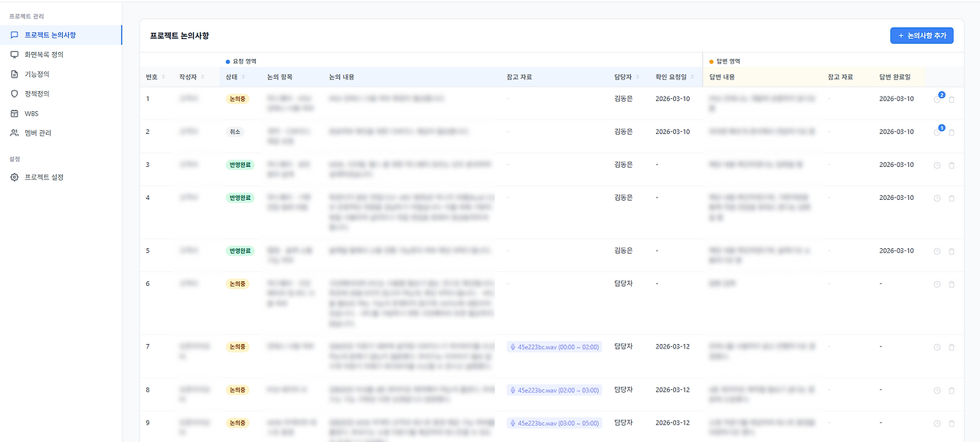Click the trash icon for row 2
The width and height of the screenshot is (980, 442).
952,132
